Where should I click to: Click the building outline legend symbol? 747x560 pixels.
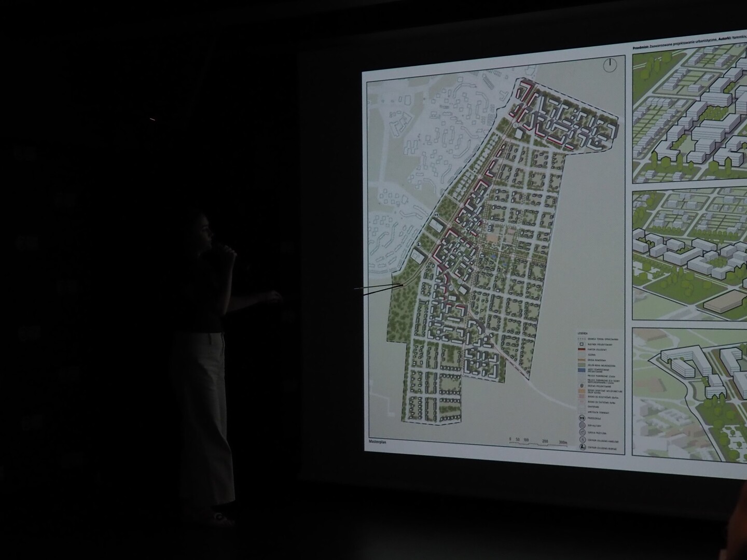tap(582, 343)
